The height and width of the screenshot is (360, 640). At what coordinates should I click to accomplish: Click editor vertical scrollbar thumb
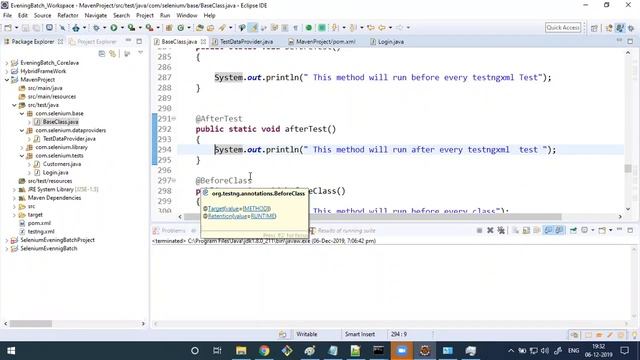[628, 168]
